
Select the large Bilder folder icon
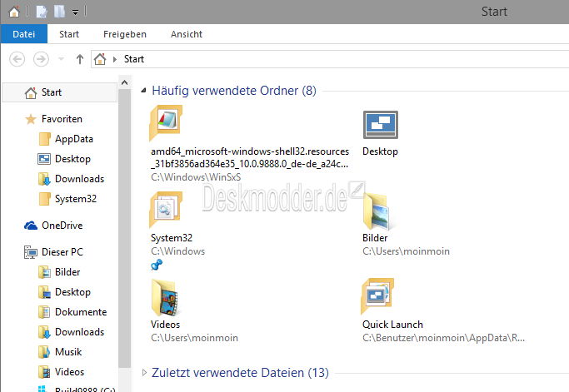pos(377,211)
